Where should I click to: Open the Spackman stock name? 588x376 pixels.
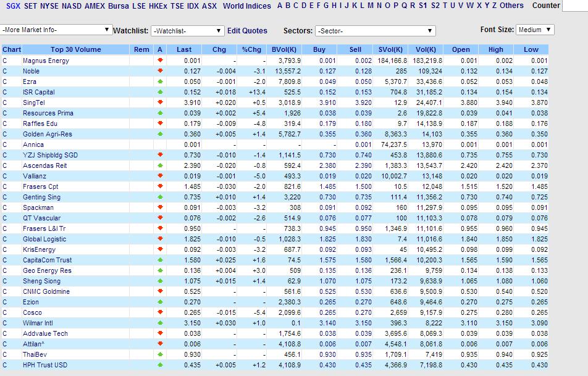coord(38,207)
